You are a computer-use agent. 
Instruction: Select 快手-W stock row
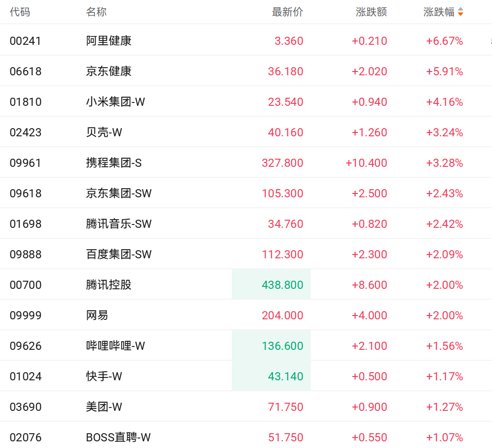pos(246,376)
